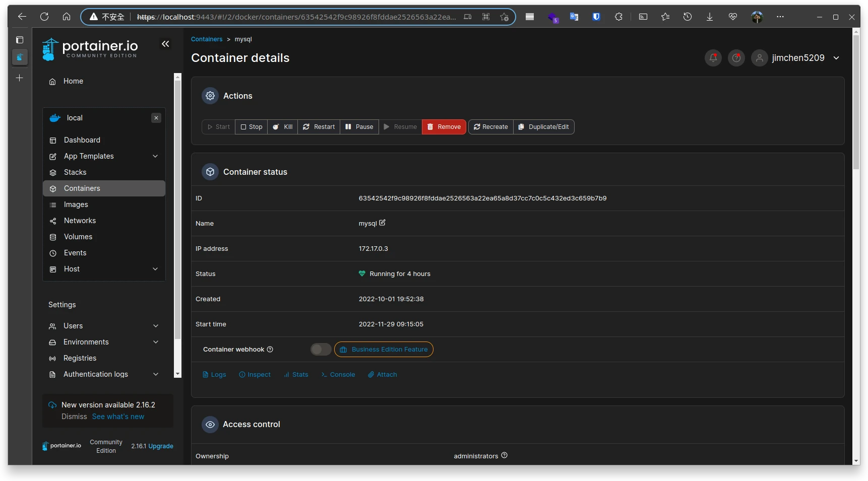Close the local environment with X icon

[x=156, y=118]
